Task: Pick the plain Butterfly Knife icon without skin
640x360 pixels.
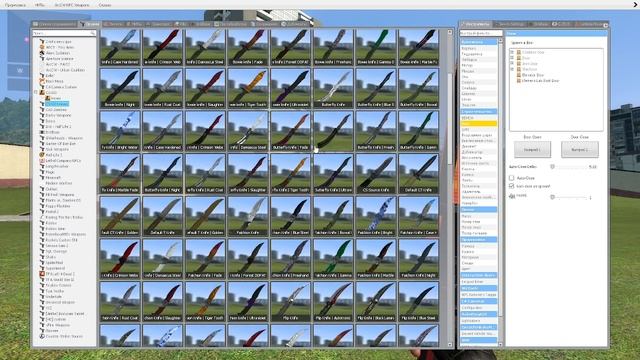Action: 333,88
